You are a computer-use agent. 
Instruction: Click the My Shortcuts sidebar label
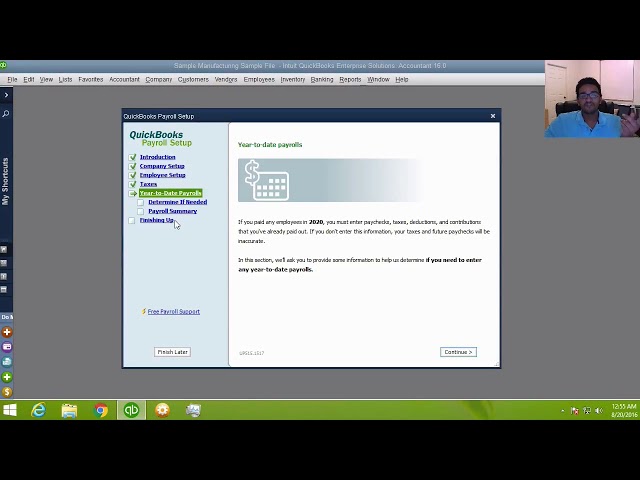[5, 182]
